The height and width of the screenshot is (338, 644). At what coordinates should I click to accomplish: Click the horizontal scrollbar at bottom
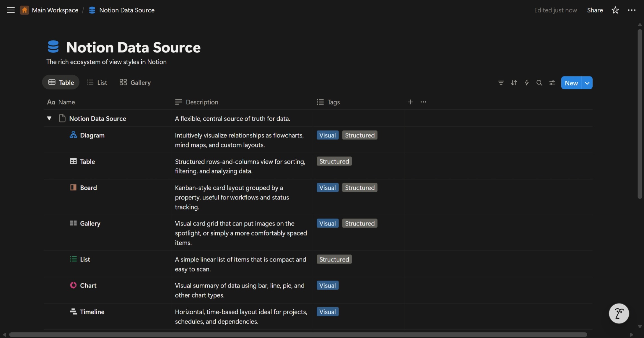pyautogui.click(x=298, y=335)
